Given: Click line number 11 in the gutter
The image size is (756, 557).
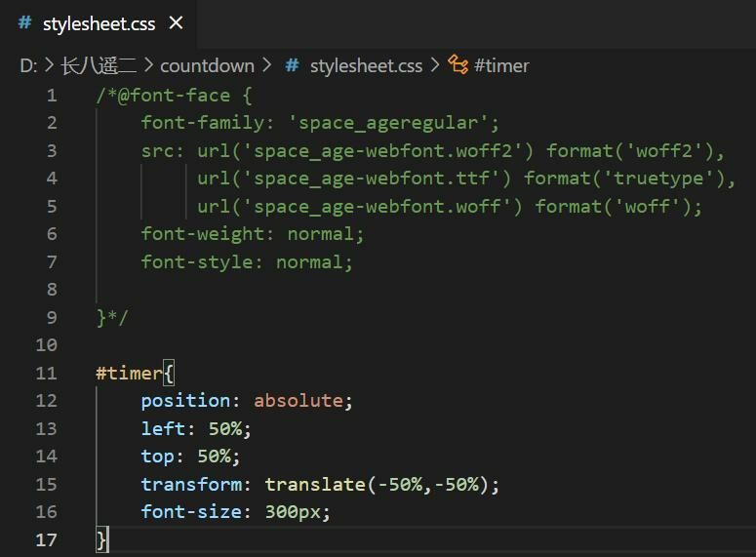Looking at the screenshot, I should 46,373.
